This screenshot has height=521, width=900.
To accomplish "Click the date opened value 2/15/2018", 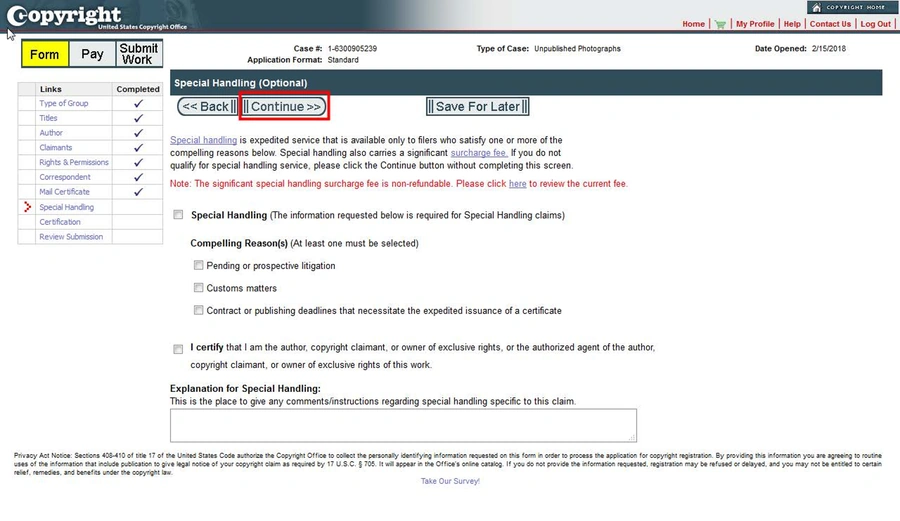I will click(x=829, y=49).
